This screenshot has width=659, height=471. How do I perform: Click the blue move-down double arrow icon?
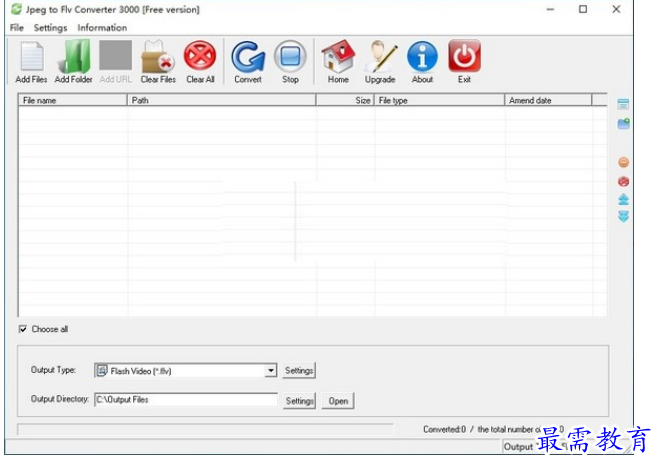pyautogui.click(x=624, y=216)
